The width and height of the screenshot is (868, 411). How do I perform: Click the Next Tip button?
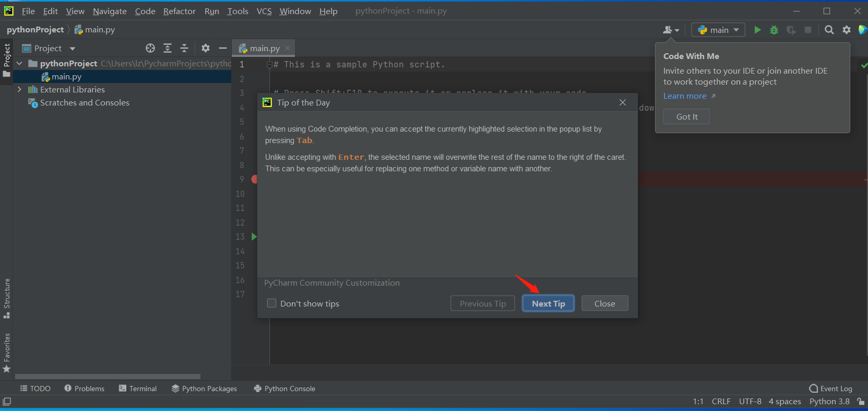click(x=548, y=303)
